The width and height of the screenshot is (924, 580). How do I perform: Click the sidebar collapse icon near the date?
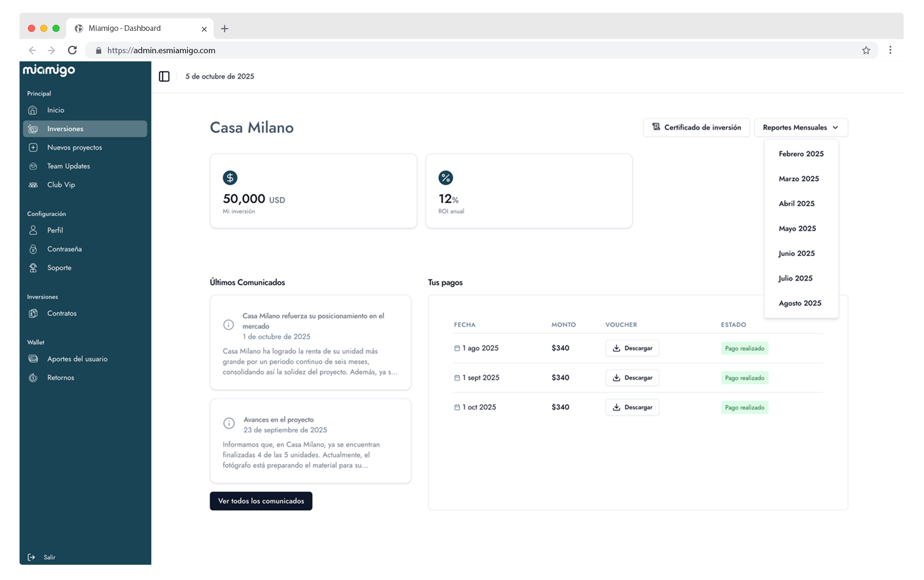click(164, 76)
